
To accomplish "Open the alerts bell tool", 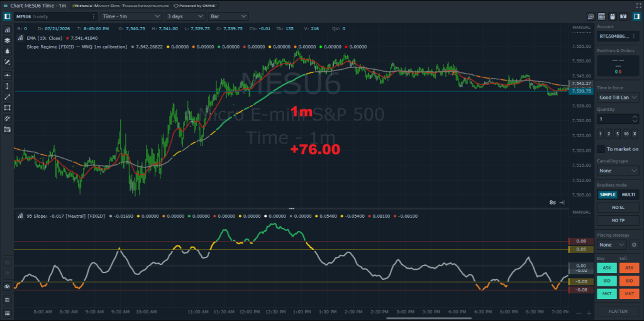I will click(x=7, y=52).
